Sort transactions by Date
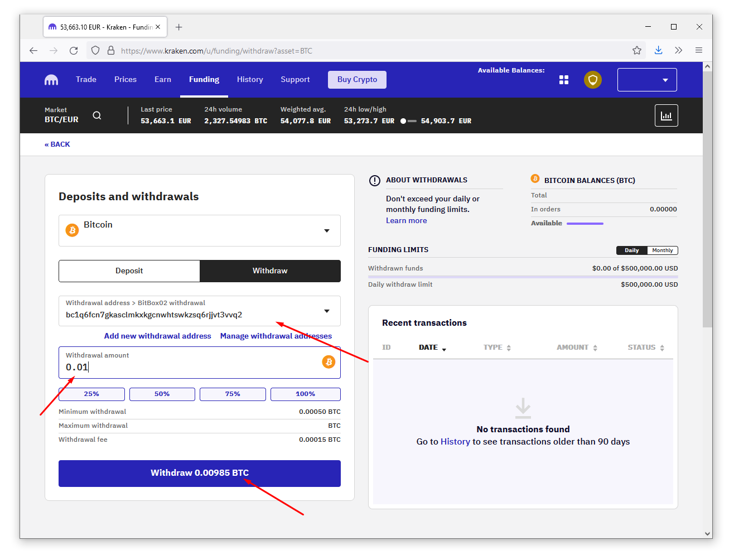Image resolution: width=734 pixels, height=560 pixels. tap(433, 347)
